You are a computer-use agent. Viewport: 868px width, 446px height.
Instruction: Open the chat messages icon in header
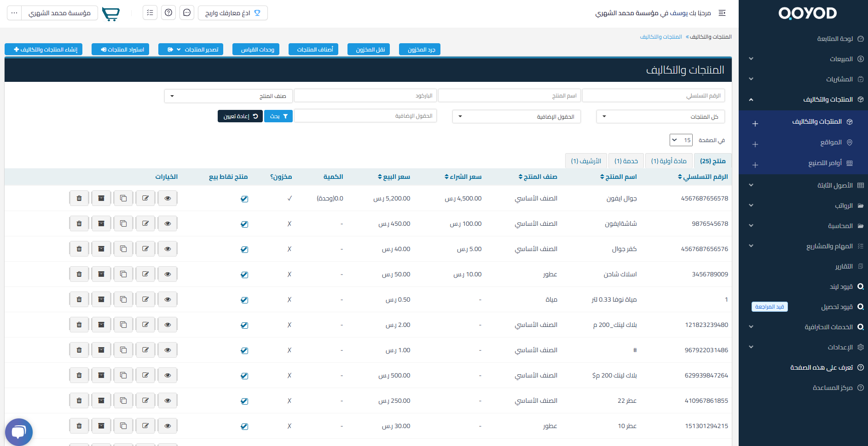(x=187, y=13)
